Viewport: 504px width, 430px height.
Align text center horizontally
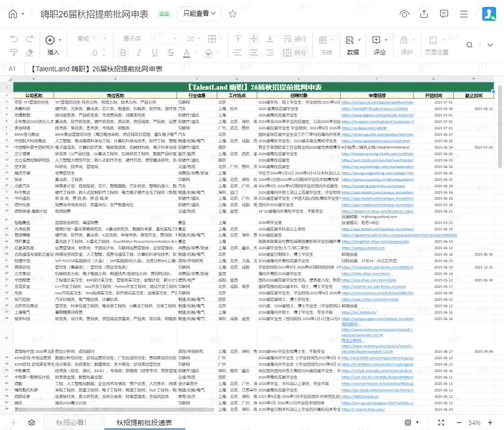(x=254, y=53)
